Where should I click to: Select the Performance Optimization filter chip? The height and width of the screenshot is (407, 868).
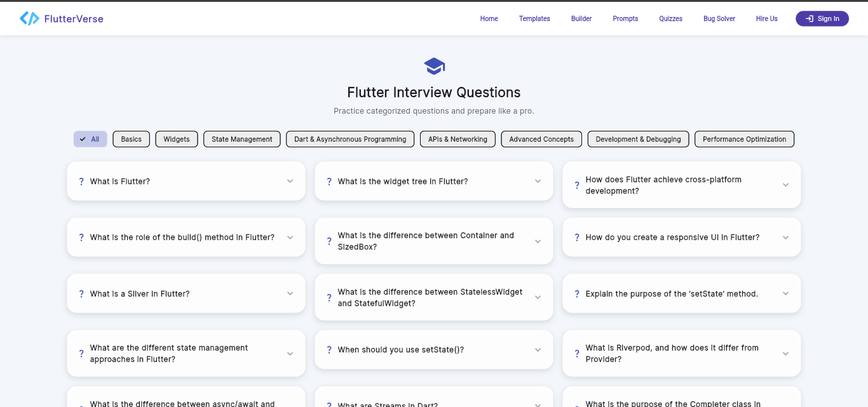pyautogui.click(x=744, y=139)
